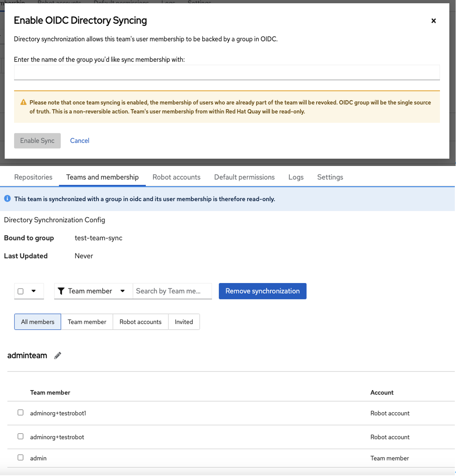The height and width of the screenshot is (476, 456).
Task: Click the pencil edit icon next to adminteam
Action: tap(57, 355)
